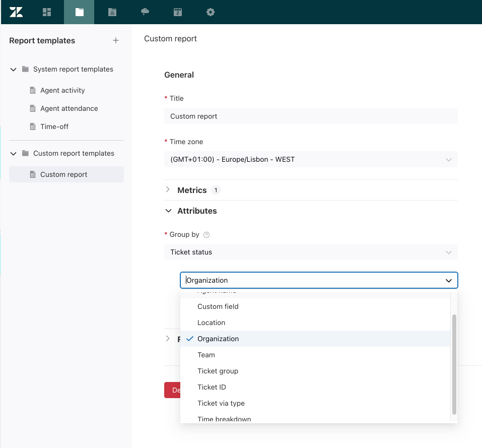Open the Time-off report template
This screenshot has width=482, height=448.
point(54,126)
